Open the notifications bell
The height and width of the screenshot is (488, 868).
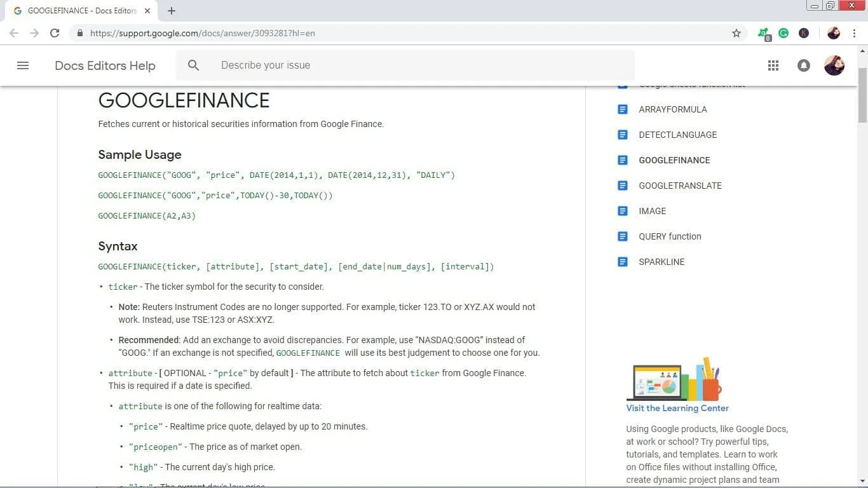coord(804,65)
